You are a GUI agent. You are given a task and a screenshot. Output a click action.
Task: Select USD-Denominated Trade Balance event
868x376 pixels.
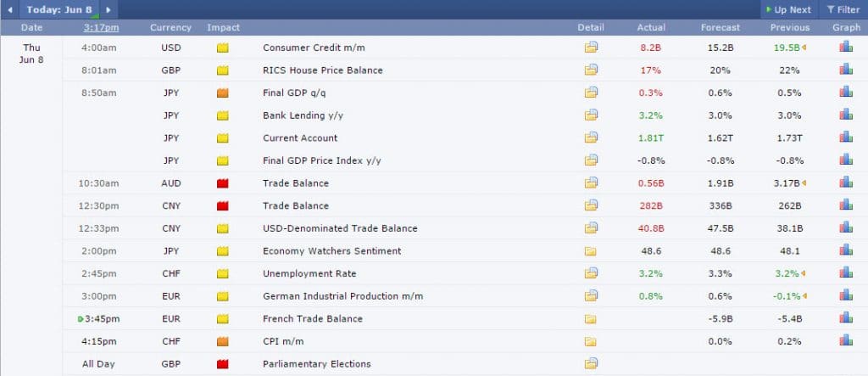tap(340, 228)
